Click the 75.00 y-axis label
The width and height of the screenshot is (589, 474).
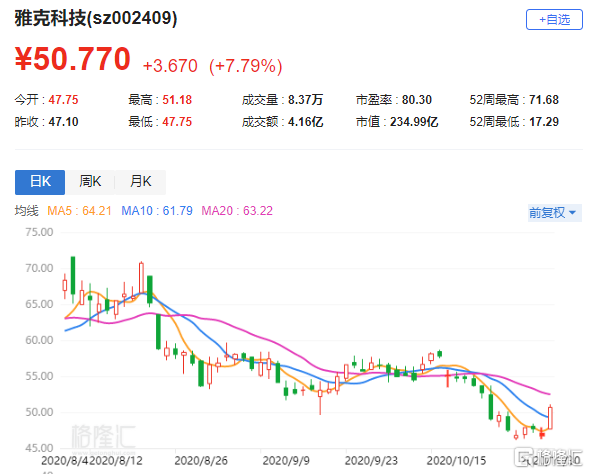click(39, 232)
